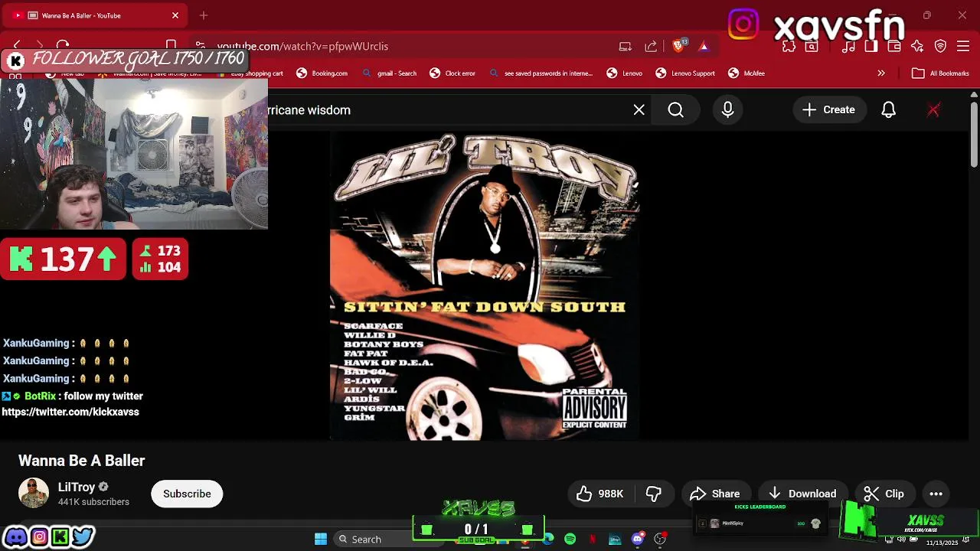The width and height of the screenshot is (980, 551).
Task: Click the install app icon in address bar
Action: 626,47
